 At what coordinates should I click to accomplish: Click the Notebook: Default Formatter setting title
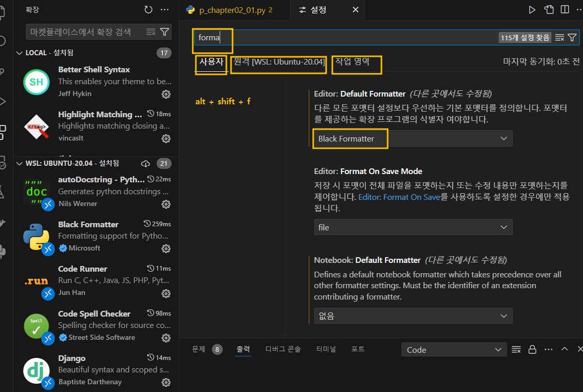[x=367, y=260]
